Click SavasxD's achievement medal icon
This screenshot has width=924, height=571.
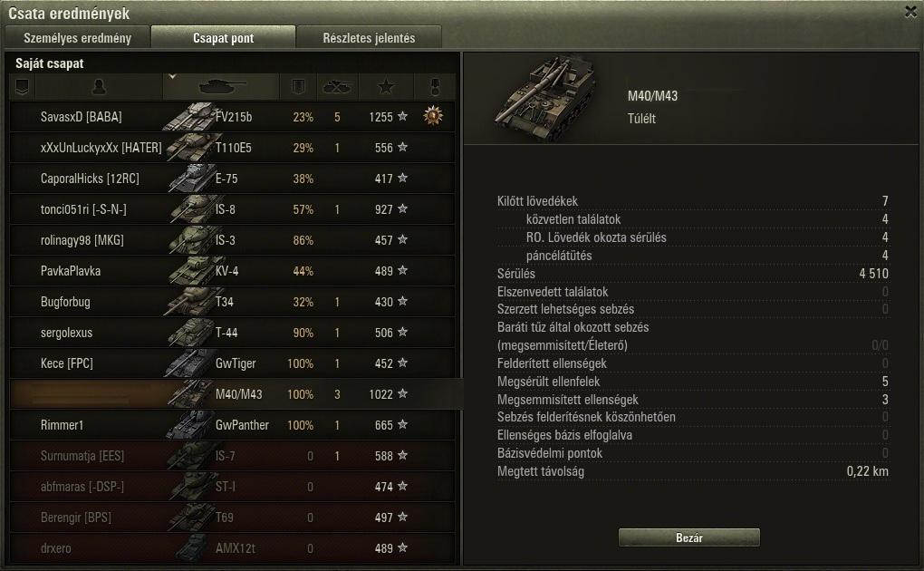(x=433, y=116)
